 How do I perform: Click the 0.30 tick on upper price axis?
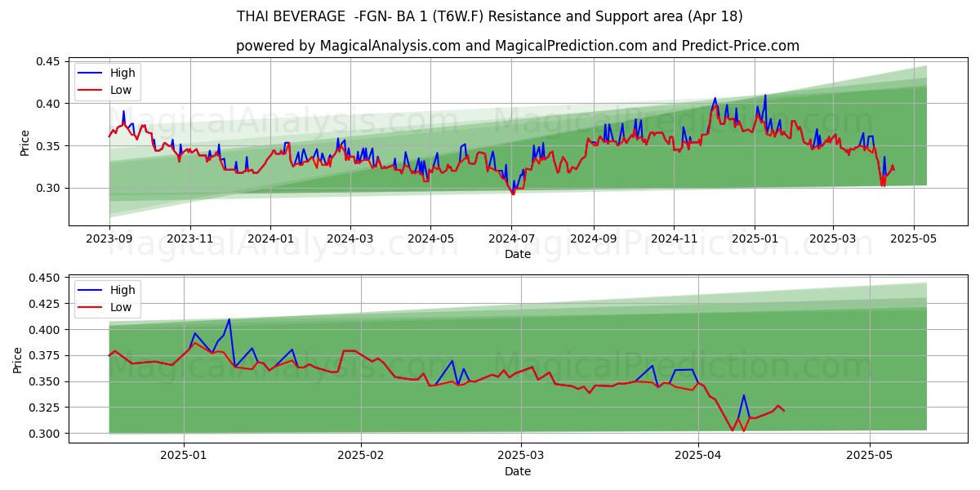[x=48, y=188]
